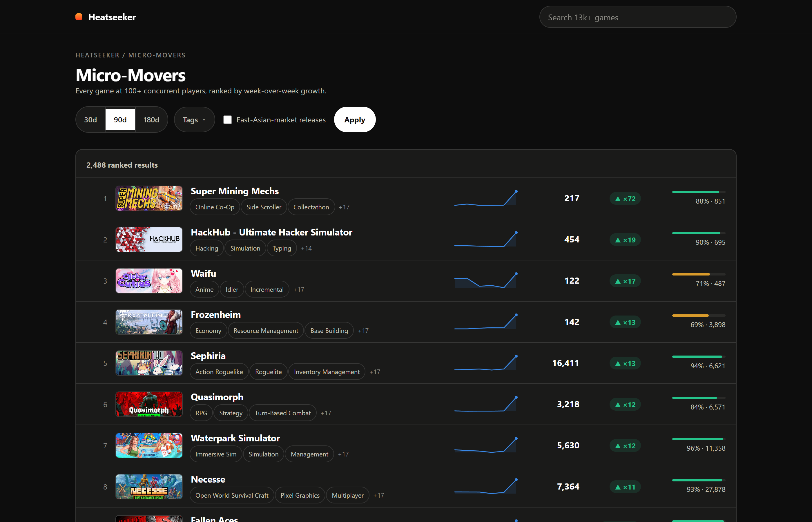The image size is (812, 522).
Task: Open Super Mining Mechs title
Action: click(235, 191)
